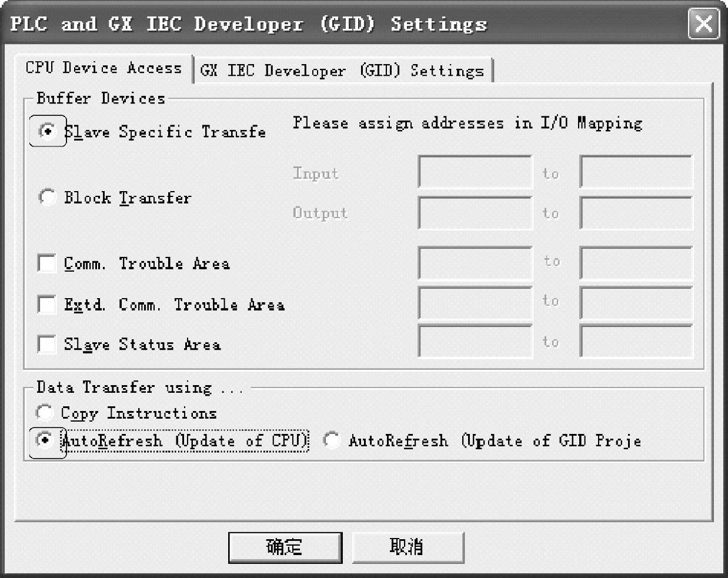Enable the Comm. Trouble Area checkbox
Image resolution: width=728 pixels, height=578 pixels.
[46, 263]
